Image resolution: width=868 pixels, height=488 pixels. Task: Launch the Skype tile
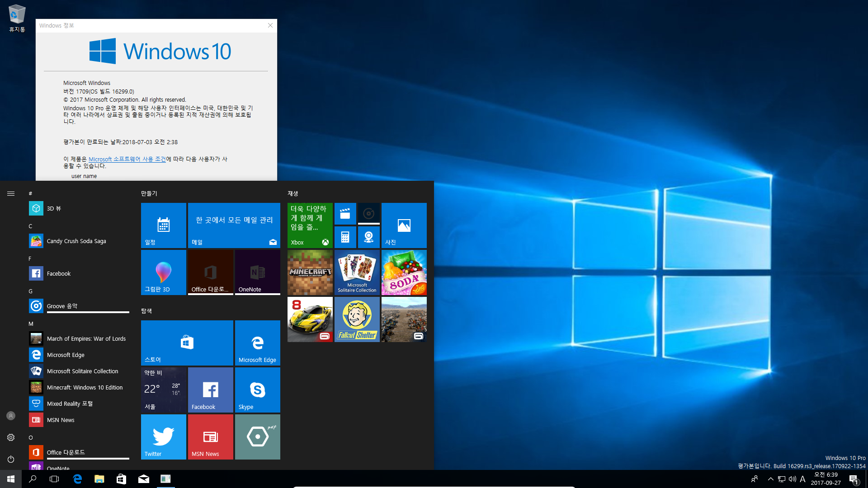pyautogui.click(x=258, y=390)
